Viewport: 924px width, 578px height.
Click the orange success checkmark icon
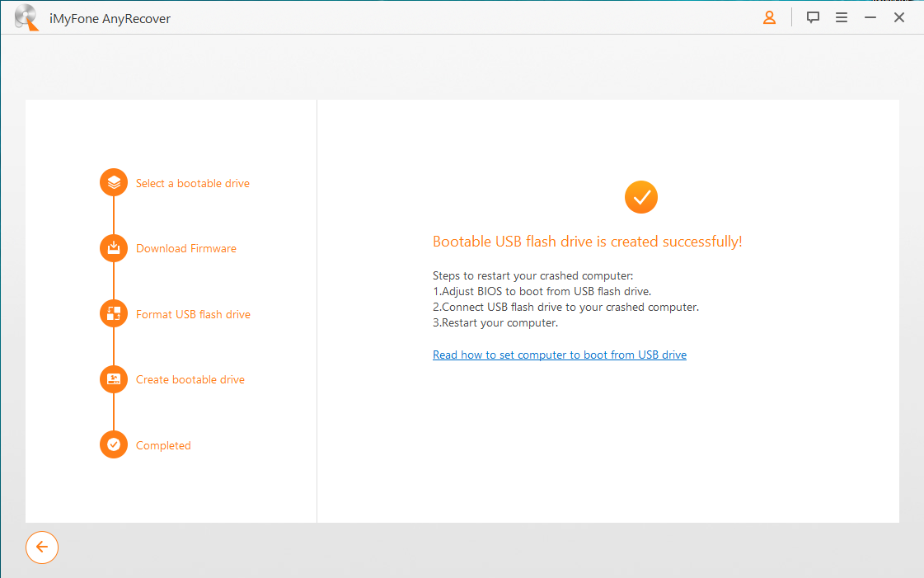pos(640,197)
